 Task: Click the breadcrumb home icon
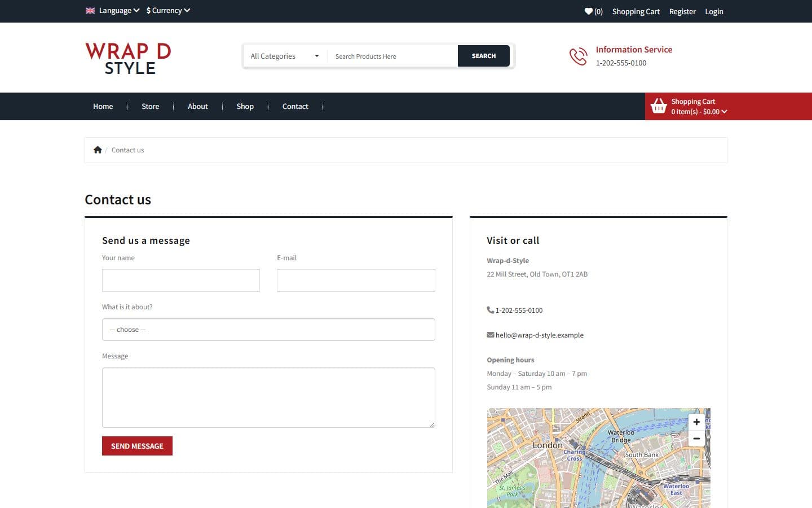click(x=98, y=150)
